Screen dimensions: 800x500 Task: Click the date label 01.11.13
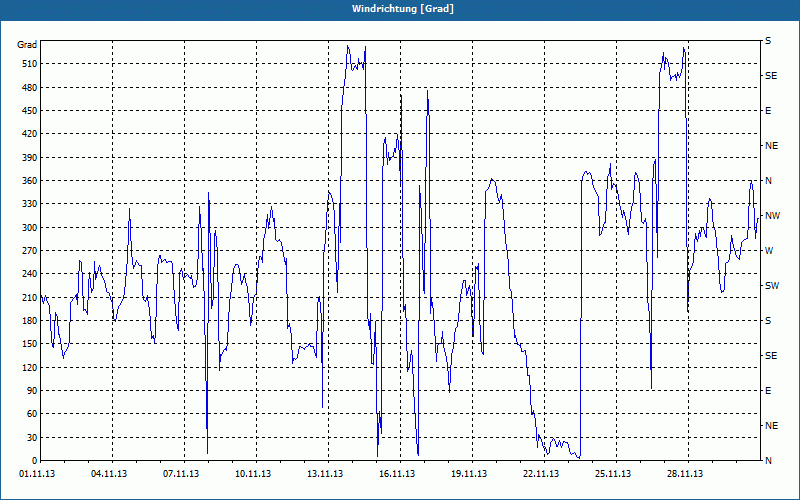pyautogui.click(x=37, y=474)
